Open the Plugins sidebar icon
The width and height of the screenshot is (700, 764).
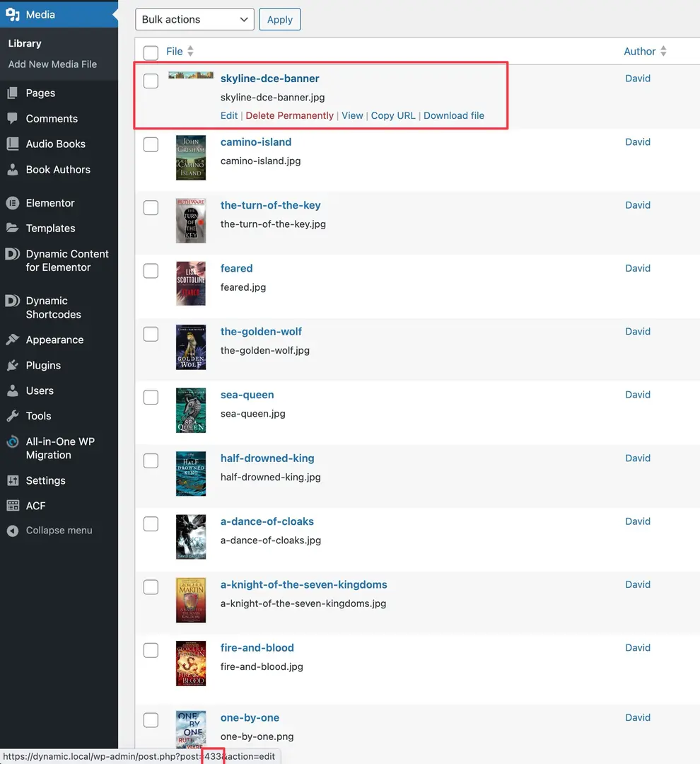point(13,365)
